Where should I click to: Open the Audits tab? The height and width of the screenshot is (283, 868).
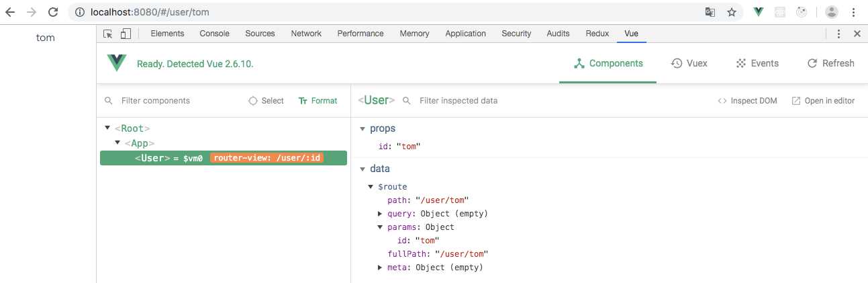click(558, 34)
